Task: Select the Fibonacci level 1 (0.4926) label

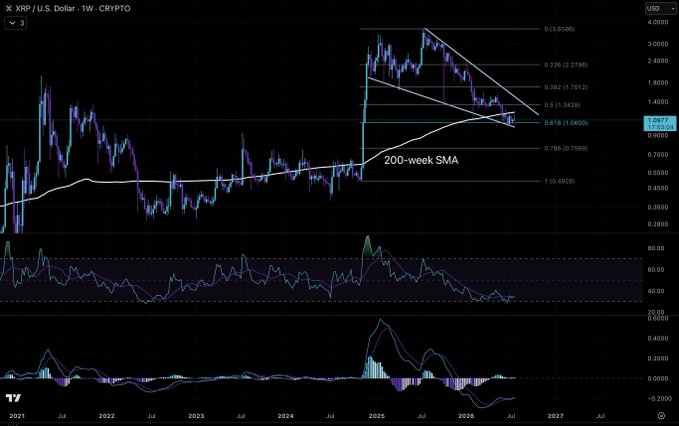Action: tap(559, 181)
